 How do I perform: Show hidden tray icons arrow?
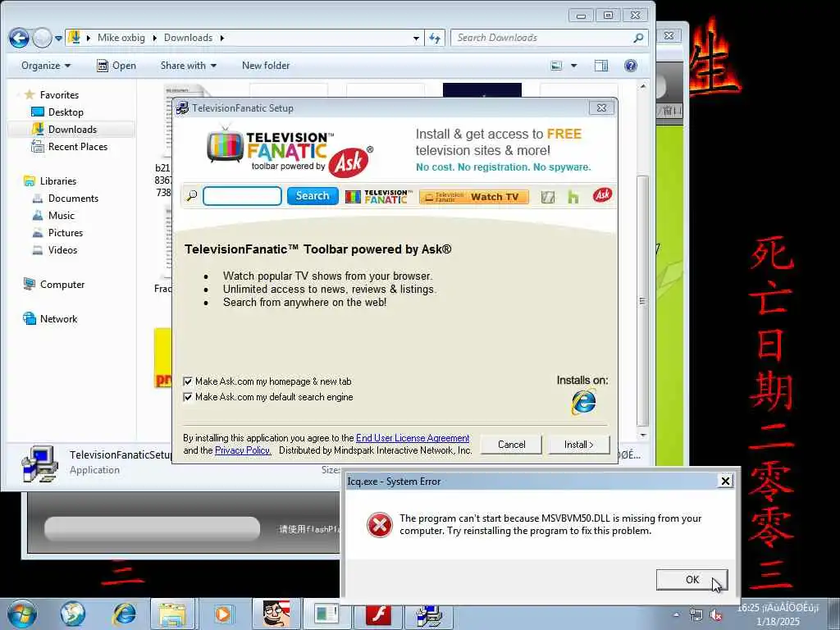pos(676,615)
